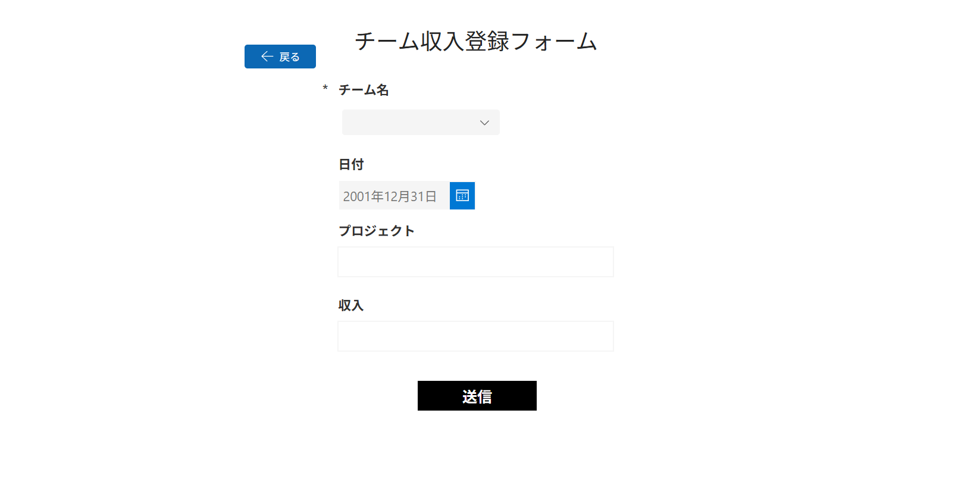The width and height of the screenshot is (980, 482).
Task: Select the 2001年12月31日 date field
Action: click(x=394, y=196)
